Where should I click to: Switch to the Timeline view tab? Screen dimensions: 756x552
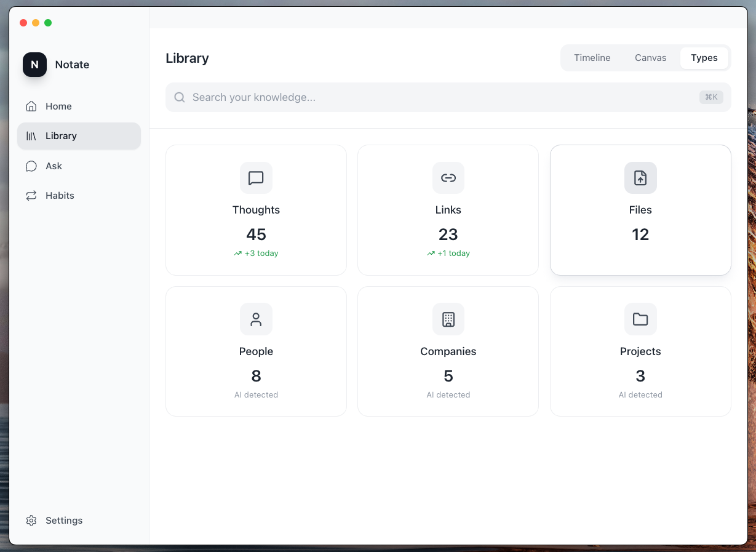point(592,58)
